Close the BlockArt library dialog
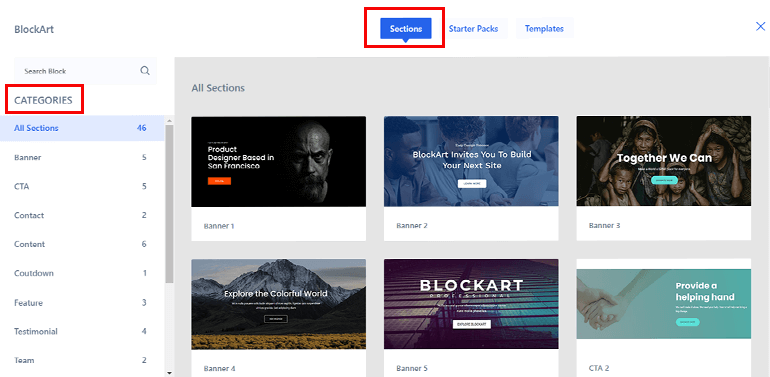 [760, 27]
